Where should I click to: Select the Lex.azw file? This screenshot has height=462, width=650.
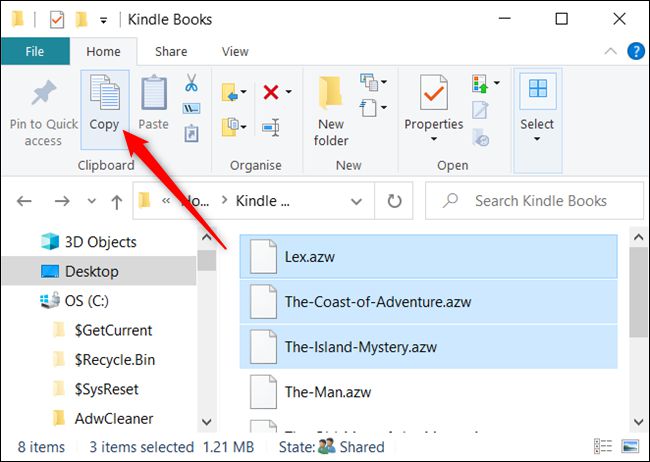point(429,257)
